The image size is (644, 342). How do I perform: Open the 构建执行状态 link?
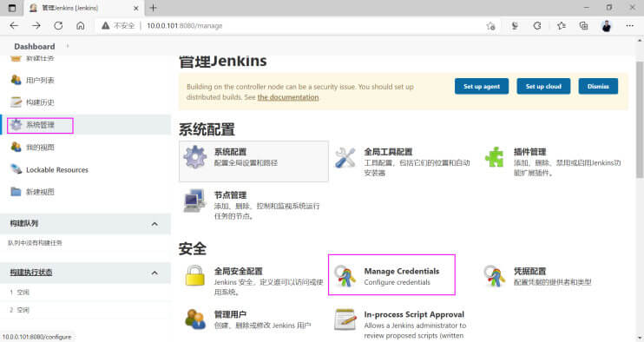tap(30, 273)
